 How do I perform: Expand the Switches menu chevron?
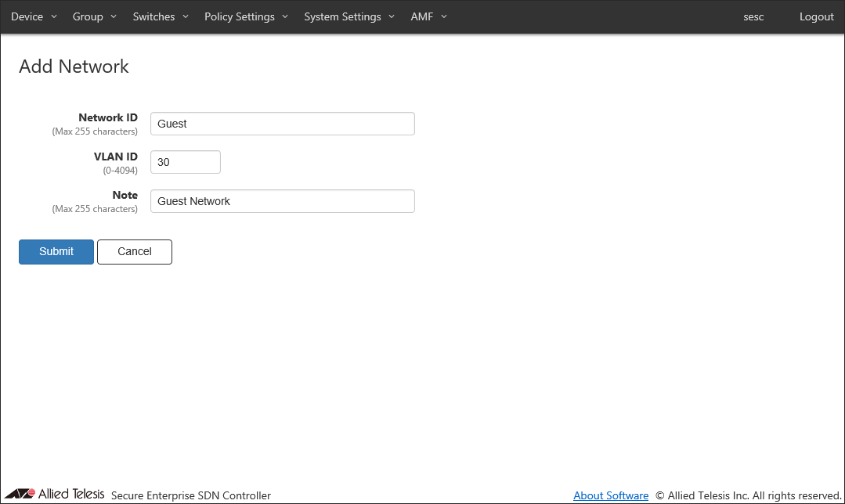(186, 17)
